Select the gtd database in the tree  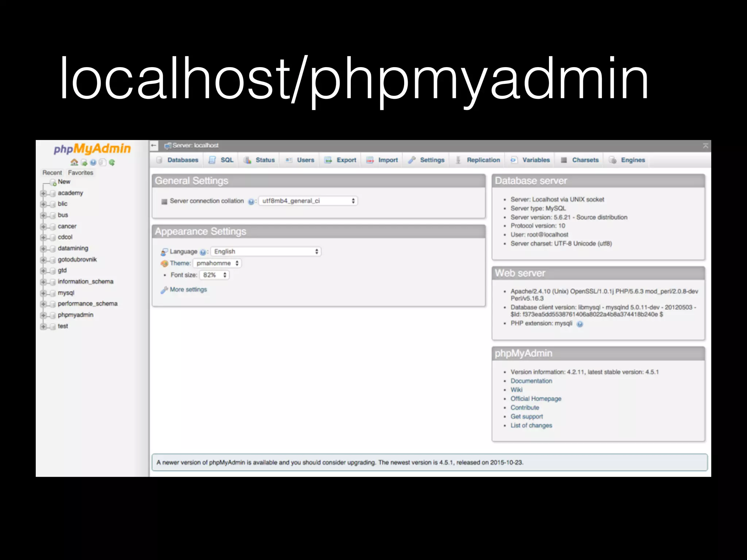(62, 271)
